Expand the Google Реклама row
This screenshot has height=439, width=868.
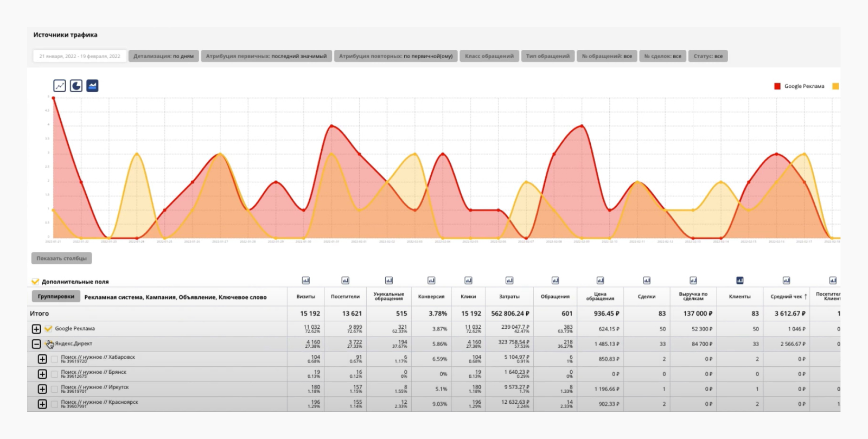(x=36, y=329)
